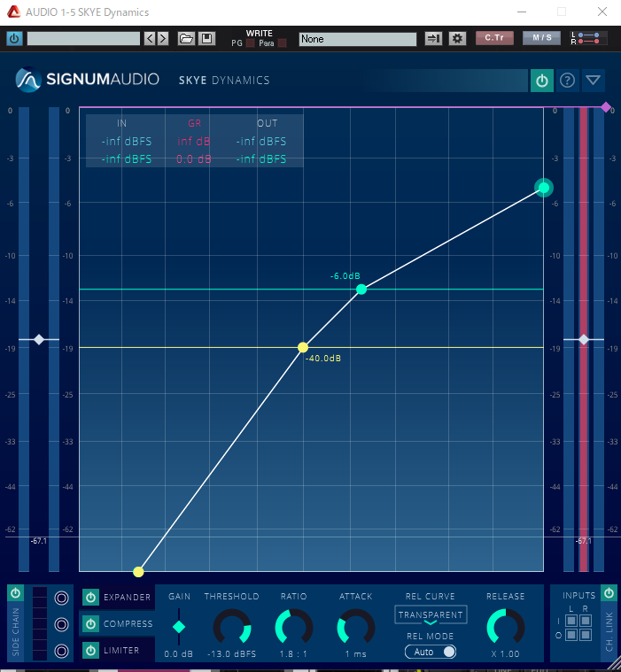Click the Compress row side chain circle
Image resolution: width=621 pixels, height=672 pixels.
coord(61,624)
